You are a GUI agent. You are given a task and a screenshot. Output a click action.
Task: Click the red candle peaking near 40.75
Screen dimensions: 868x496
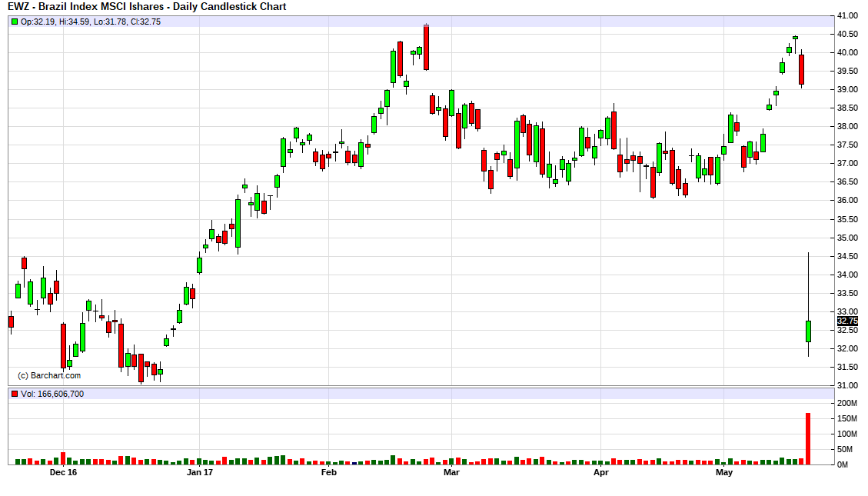click(426, 48)
